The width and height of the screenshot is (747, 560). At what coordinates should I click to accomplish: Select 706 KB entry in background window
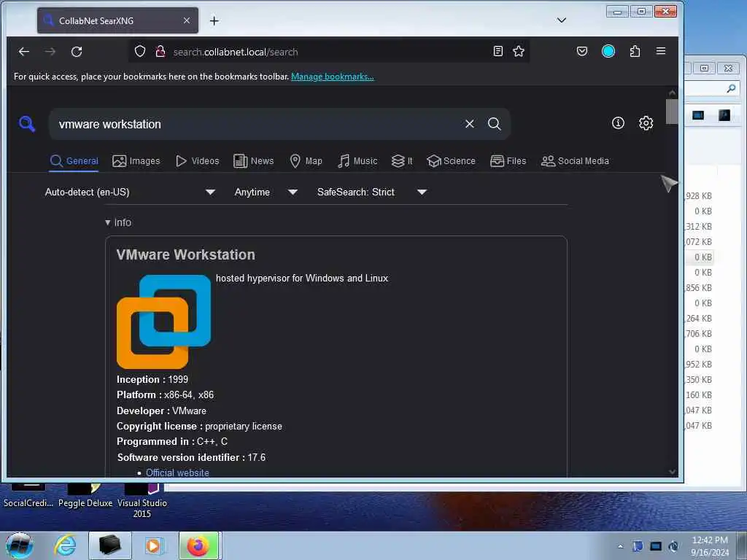pyautogui.click(x=700, y=333)
